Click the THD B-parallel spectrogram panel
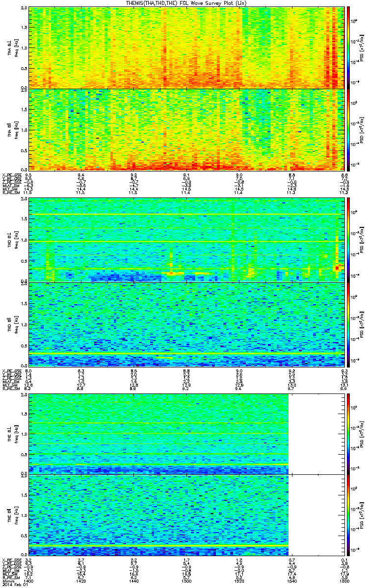The height and width of the screenshot is (588, 368). [185, 324]
